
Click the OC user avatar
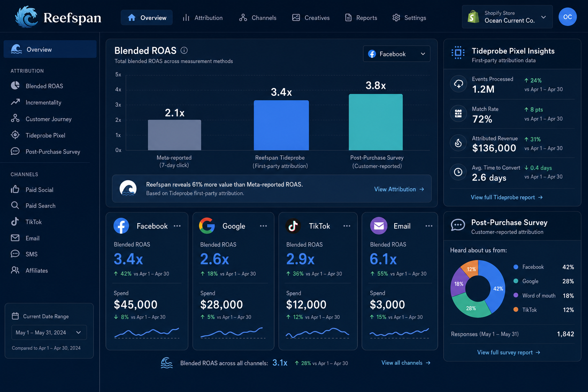pyautogui.click(x=567, y=17)
